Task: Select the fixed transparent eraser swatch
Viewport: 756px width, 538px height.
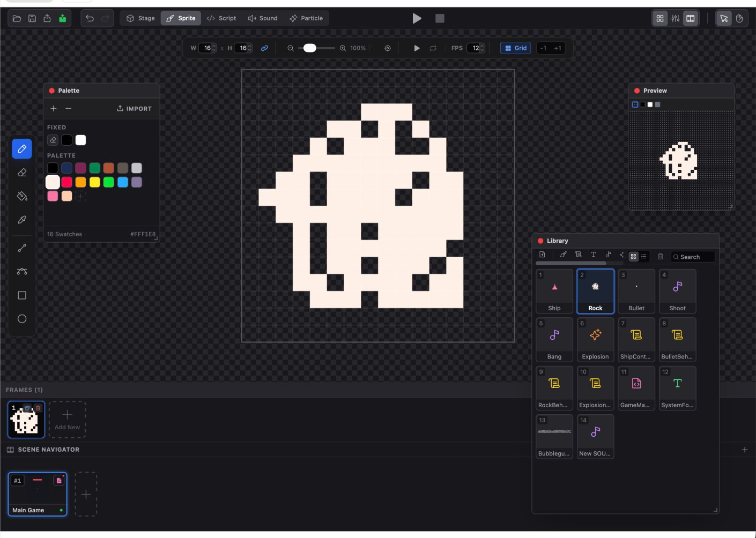Action: point(53,140)
